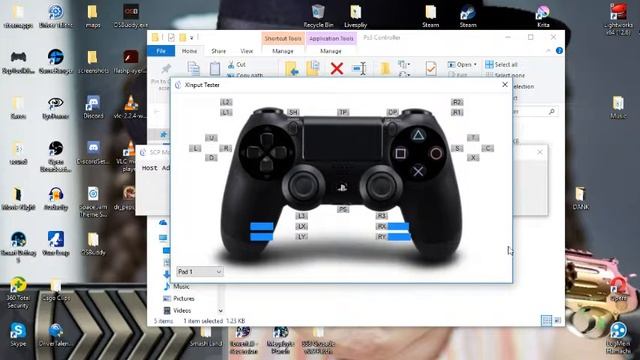Open the Quick Access Toolbar customize arrow
Screen dimensions: 640x360
191,38
